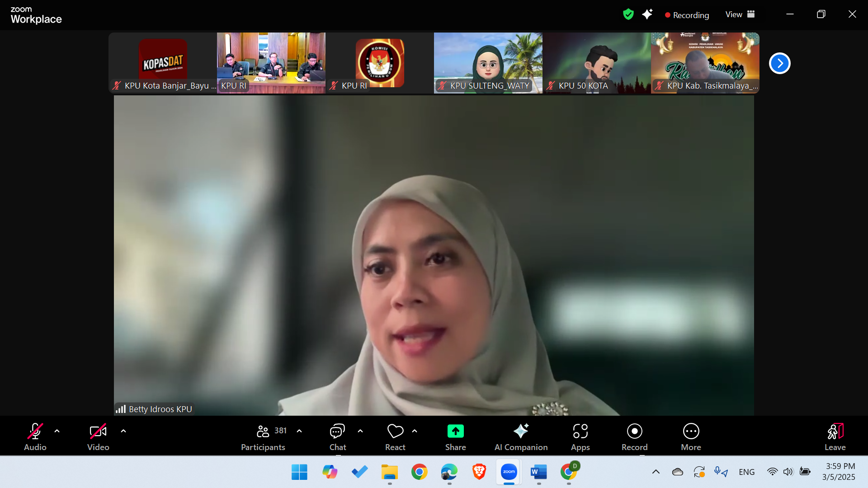
Task: Expand the Video options arrow
Action: tap(123, 431)
